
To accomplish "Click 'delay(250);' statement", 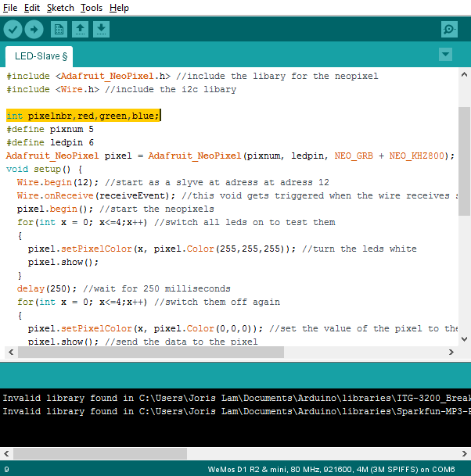I will (47, 288).
